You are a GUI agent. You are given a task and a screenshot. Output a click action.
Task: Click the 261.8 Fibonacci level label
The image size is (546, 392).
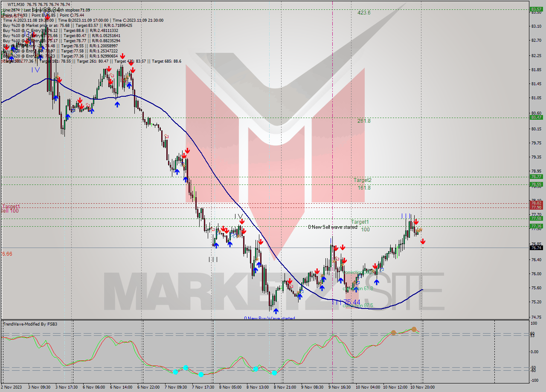pos(364,121)
